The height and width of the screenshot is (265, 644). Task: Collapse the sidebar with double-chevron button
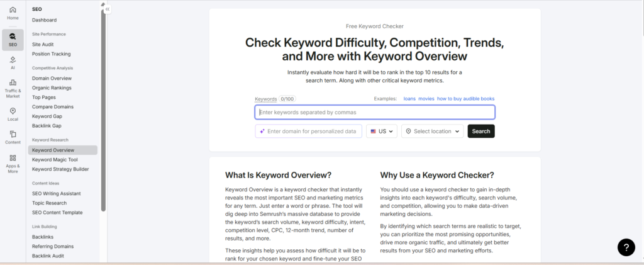pyautogui.click(x=107, y=9)
